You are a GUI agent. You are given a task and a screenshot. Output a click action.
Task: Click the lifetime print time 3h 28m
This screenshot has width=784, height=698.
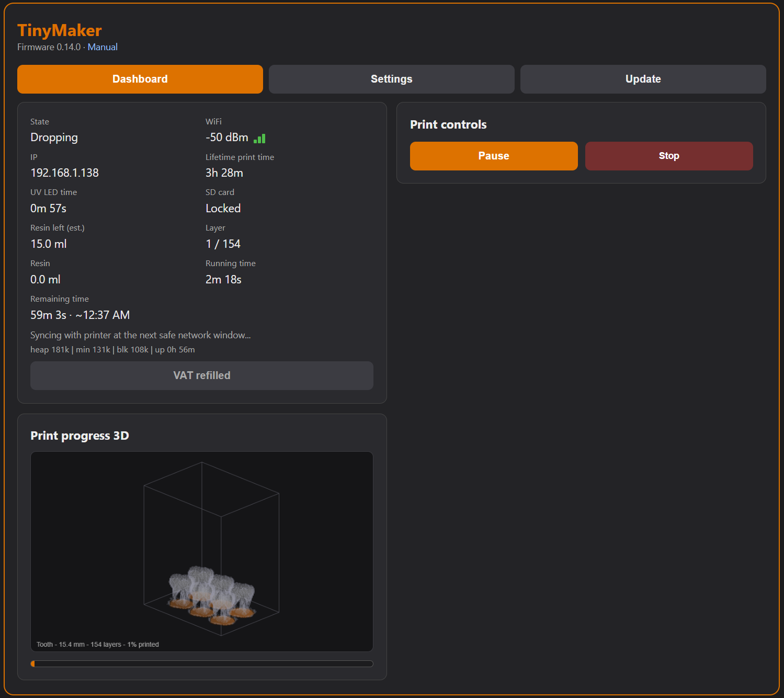click(x=224, y=173)
